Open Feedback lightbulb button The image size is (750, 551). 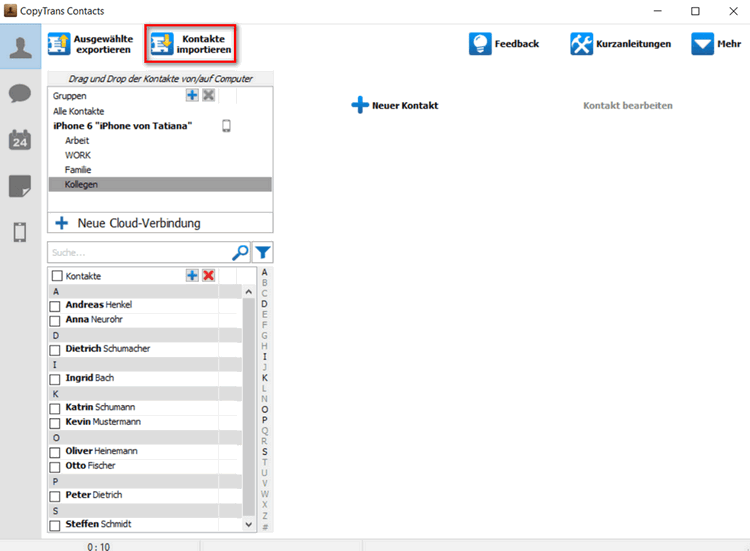pos(504,44)
